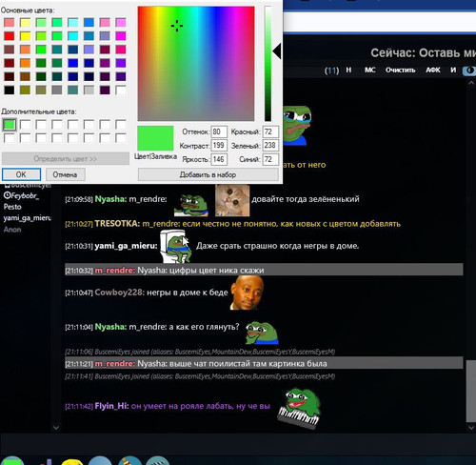Click the 21:11:21 m_rendre highlighted message
476x465 pixels.
[264, 364]
